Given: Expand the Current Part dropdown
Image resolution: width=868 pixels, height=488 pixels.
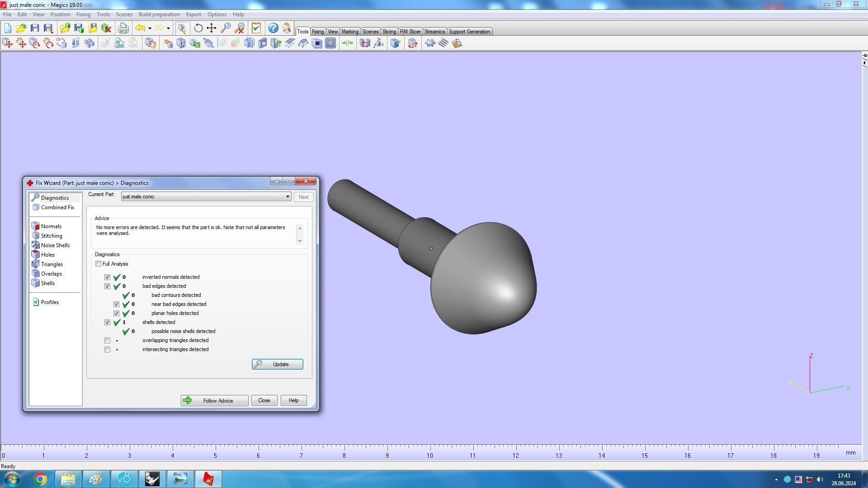Looking at the screenshot, I should [287, 197].
